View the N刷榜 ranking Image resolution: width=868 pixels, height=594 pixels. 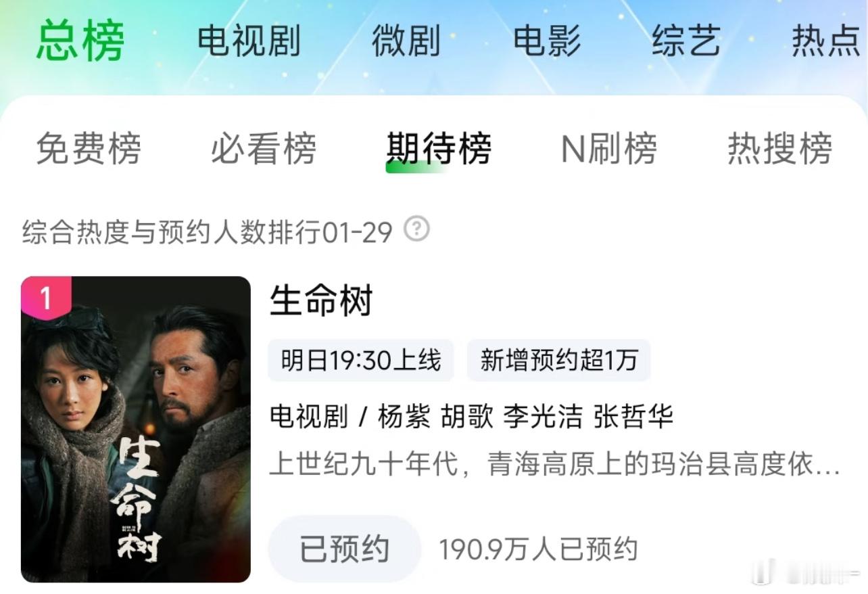[609, 148]
